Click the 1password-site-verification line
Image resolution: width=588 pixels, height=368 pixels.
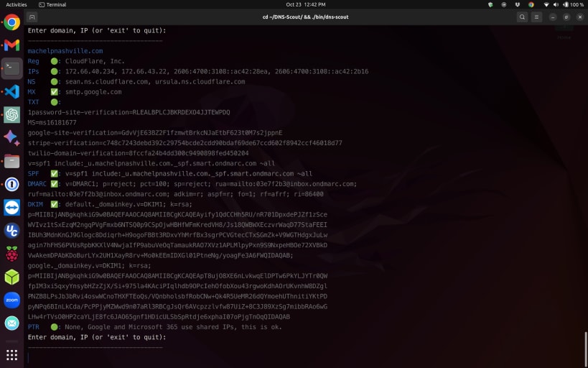pyautogui.click(x=129, y=112)
